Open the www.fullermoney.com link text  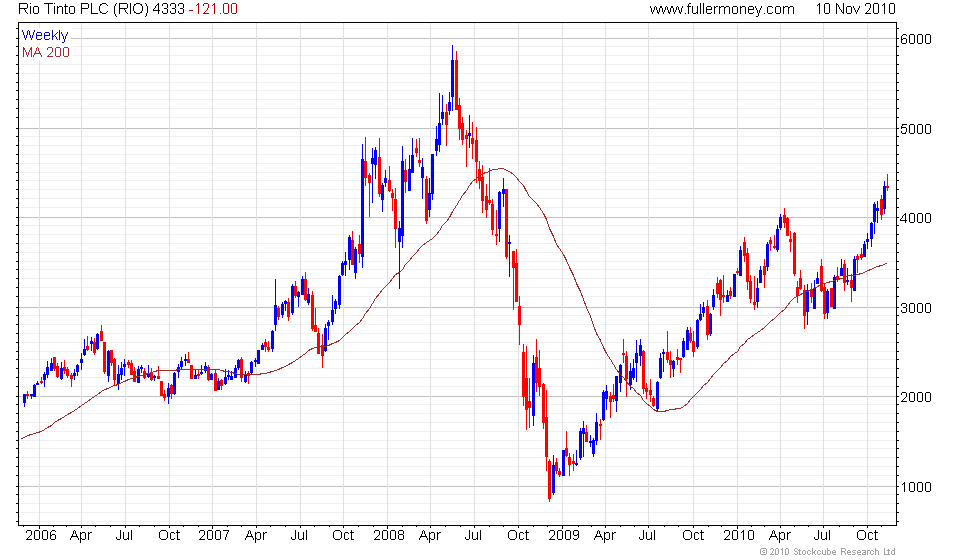click(722, 9)
